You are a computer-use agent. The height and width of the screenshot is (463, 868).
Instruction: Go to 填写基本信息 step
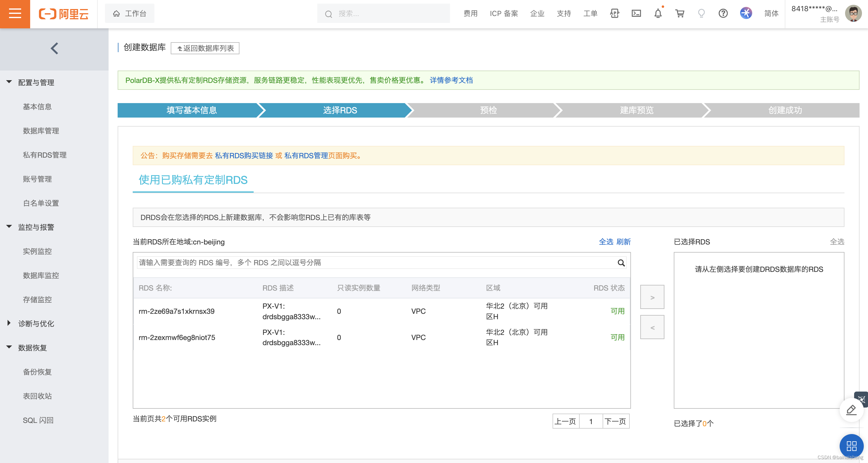(192, 110)
